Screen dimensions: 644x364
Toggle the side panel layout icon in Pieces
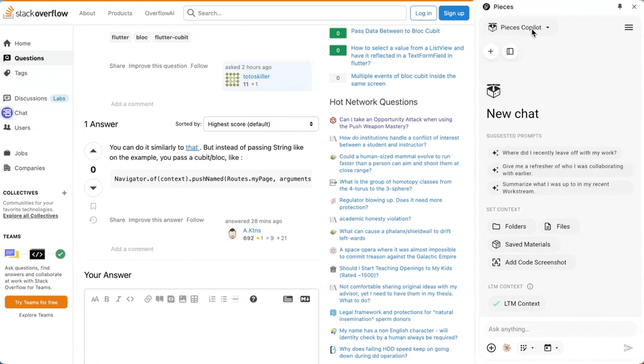point(510,52)
